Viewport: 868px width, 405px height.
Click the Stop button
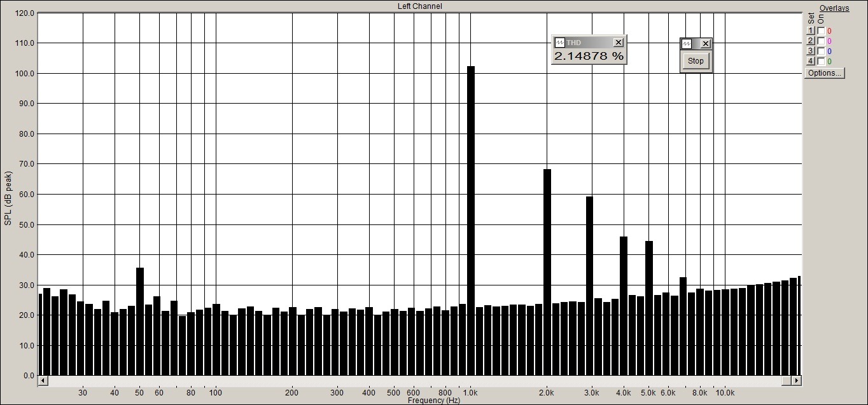pyautogui.click(x=696, y=61)
